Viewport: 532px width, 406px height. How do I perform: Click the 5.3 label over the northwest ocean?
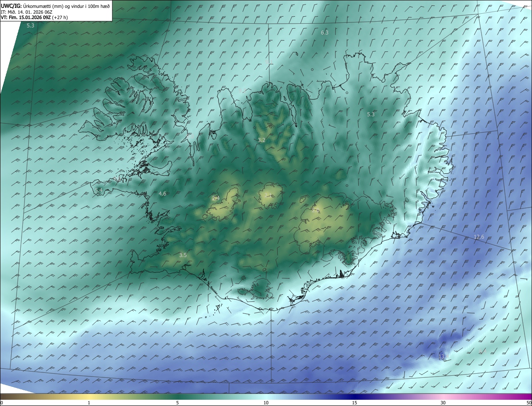point(30,26)
